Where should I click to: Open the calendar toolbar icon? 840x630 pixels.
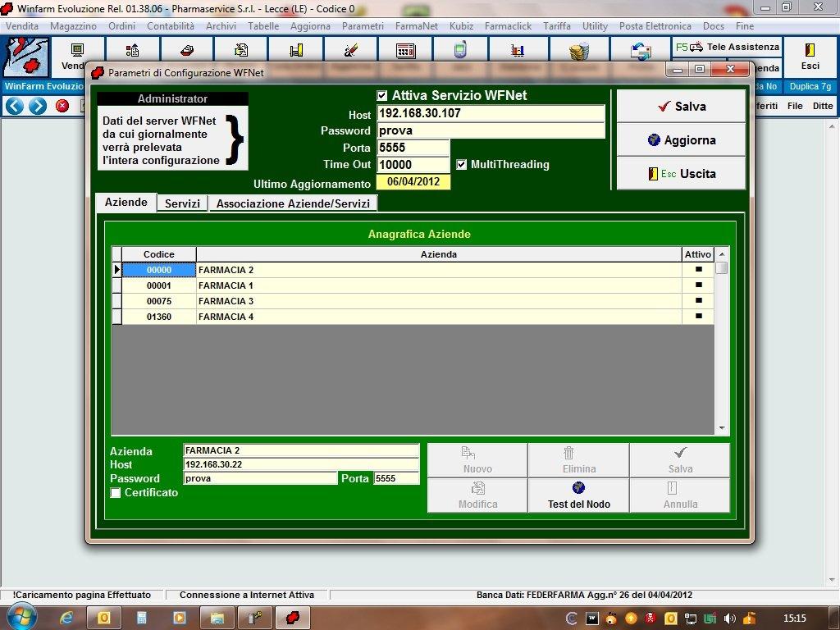[405, 50]
